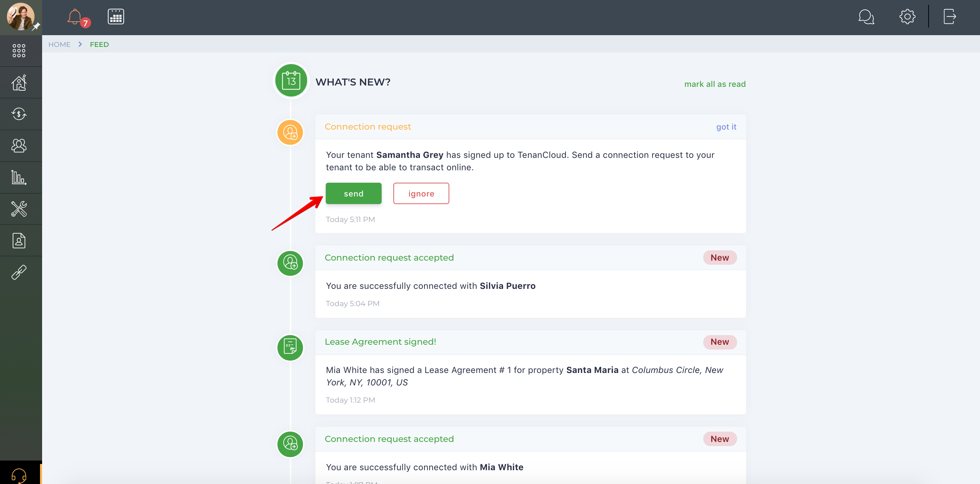The image size is (980, 484).
Task: Click the Connection request accepted title for Silvia Puerro
Action: (x=389, y=258)
